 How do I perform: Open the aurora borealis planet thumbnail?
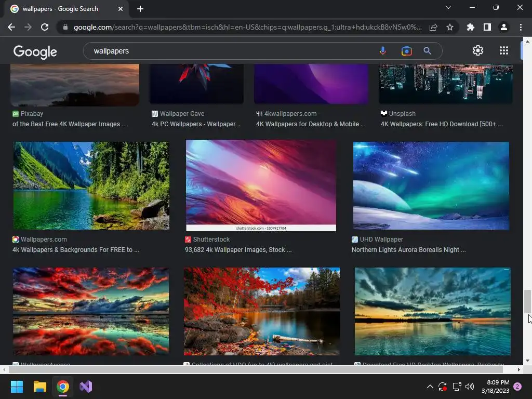[431, 185]
